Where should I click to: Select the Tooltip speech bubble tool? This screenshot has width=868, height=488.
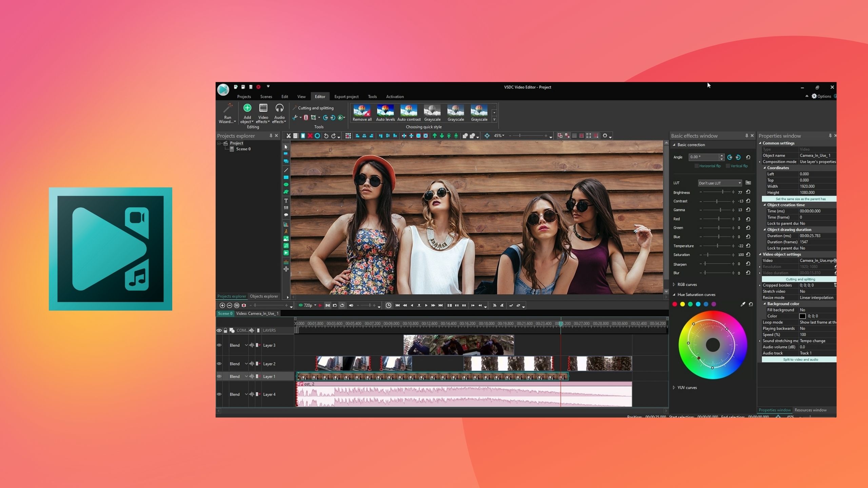click(286, 215)
